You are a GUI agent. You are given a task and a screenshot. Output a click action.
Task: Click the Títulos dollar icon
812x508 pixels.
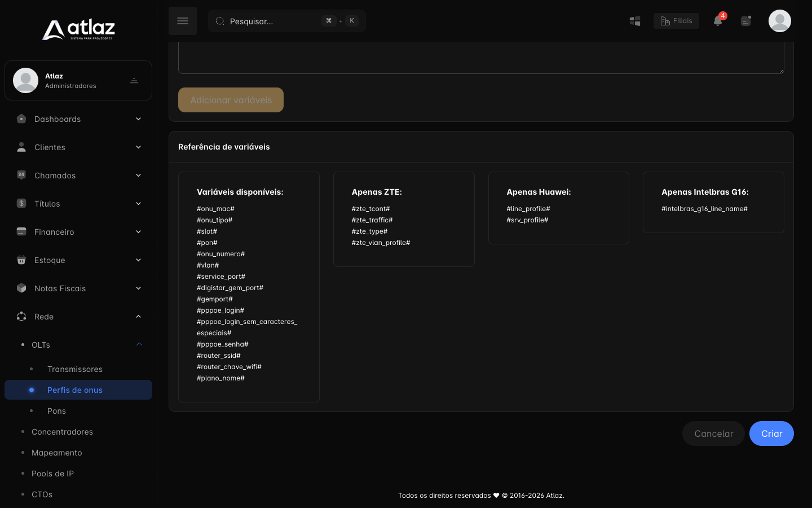pos(21,203)
